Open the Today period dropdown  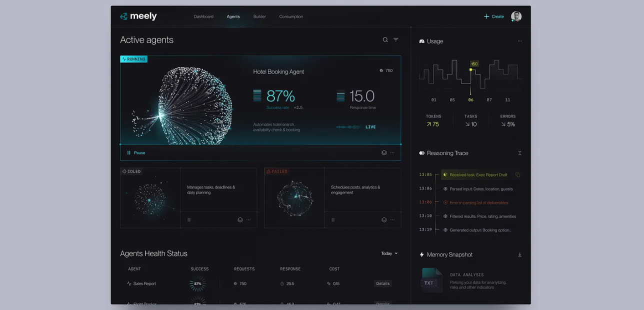(389, 253)
